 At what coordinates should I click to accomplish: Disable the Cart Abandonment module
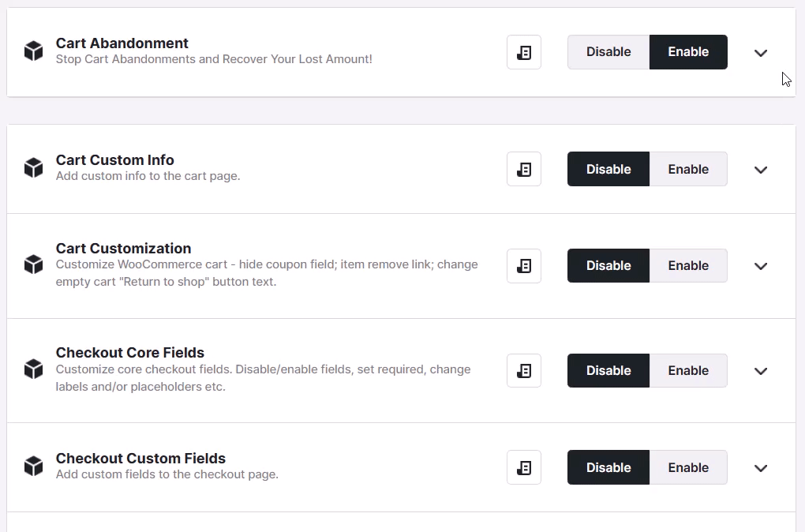click(x=608, y=52)
